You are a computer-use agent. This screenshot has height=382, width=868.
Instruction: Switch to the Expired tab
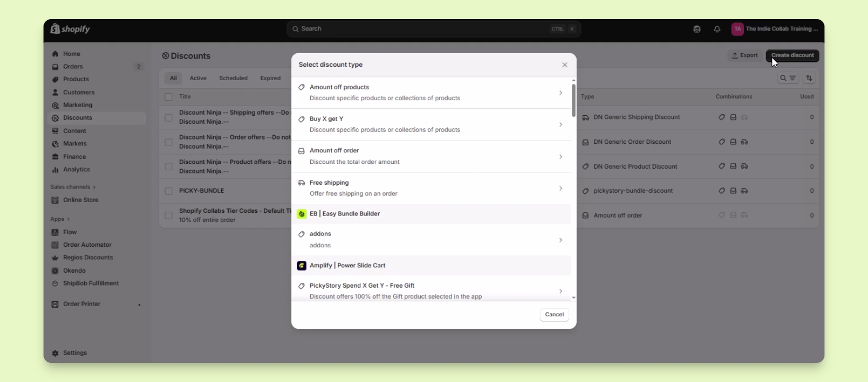tap(271, 79)
